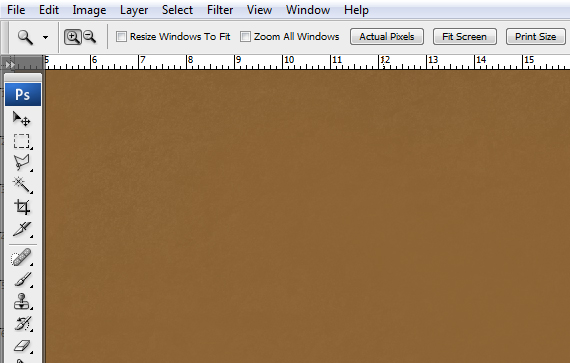The height and width of the screenshot is (363, 570).
Task: Select the Spot Healing Brush tool
Action: (21, 257)
